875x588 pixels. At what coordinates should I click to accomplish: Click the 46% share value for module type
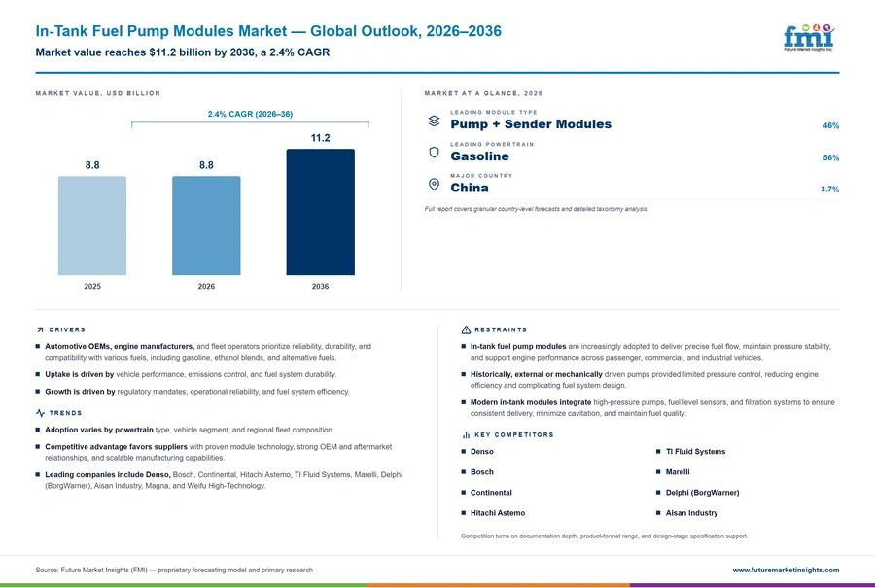coord(830,125)
